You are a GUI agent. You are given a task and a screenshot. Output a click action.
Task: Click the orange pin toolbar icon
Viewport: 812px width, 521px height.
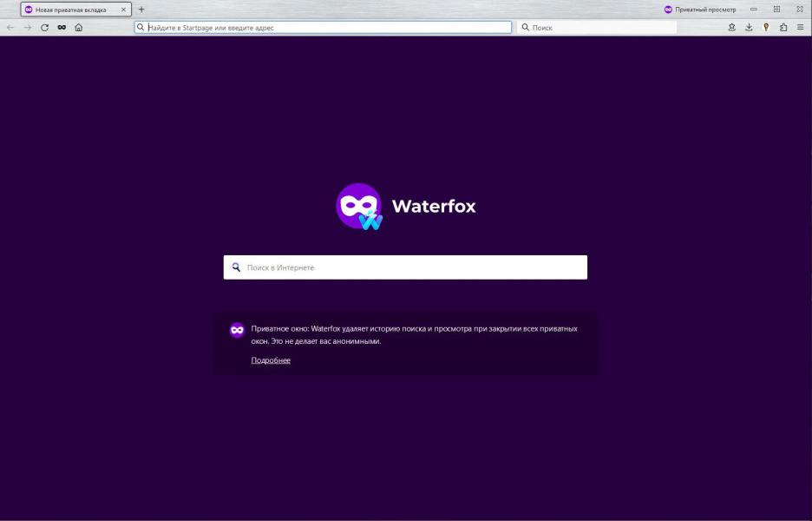coord(766,28)
